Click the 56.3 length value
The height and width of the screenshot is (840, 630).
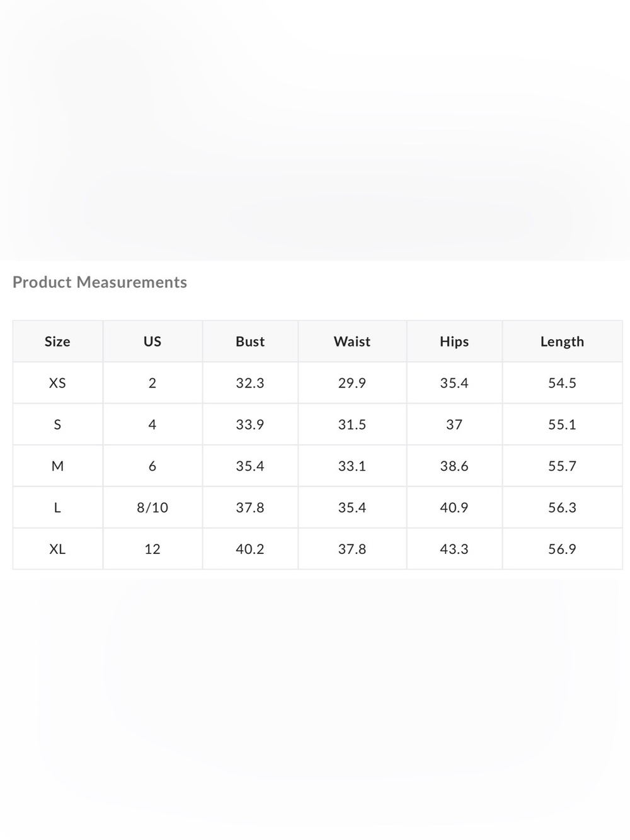[562, 507]
